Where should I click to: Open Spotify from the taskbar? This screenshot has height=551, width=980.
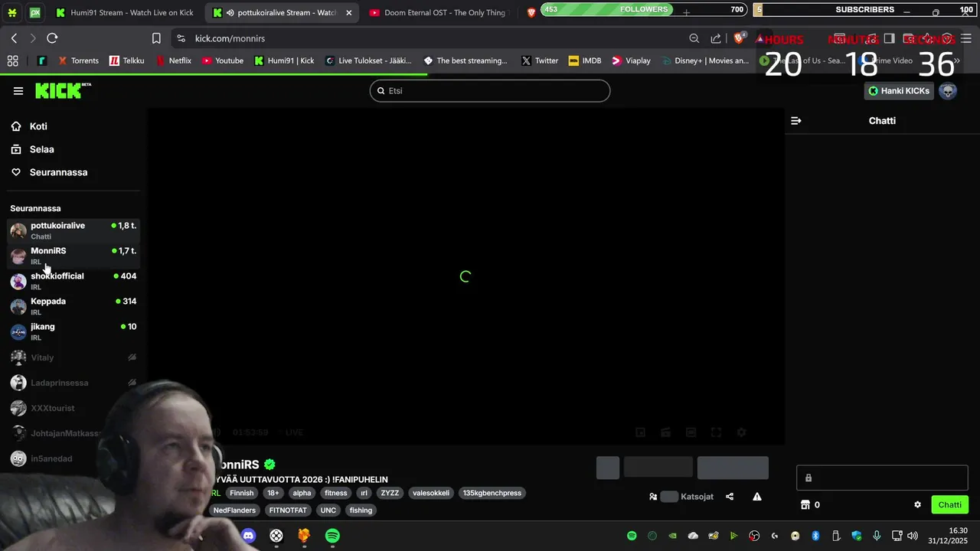coord(332,536)
